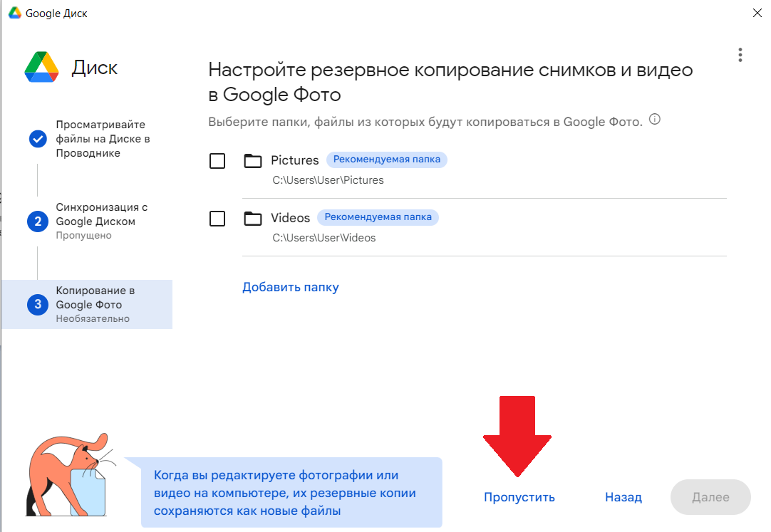Close the Google Диск window
The image size is (771, 532).
point(757,13)
